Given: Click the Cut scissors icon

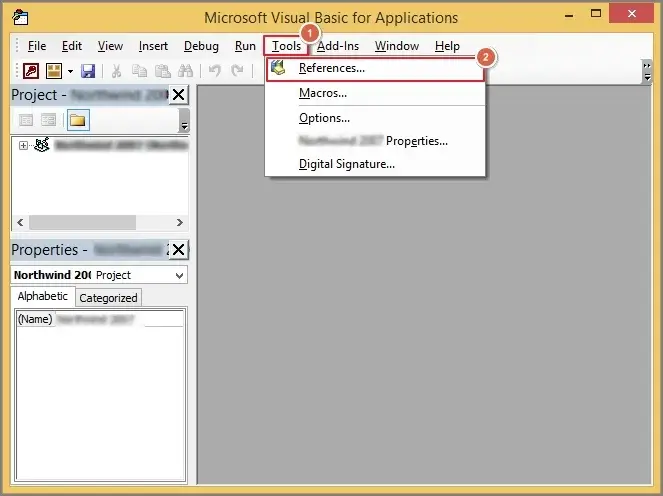Looking at the screenshot, I should point(116,71).
